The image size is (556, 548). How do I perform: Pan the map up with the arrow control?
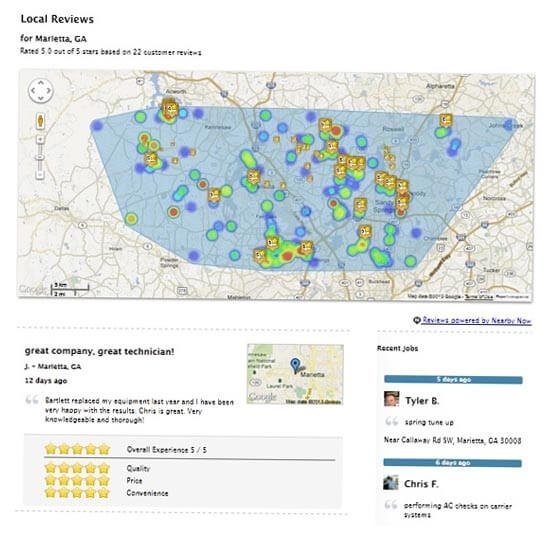[41, 83]
